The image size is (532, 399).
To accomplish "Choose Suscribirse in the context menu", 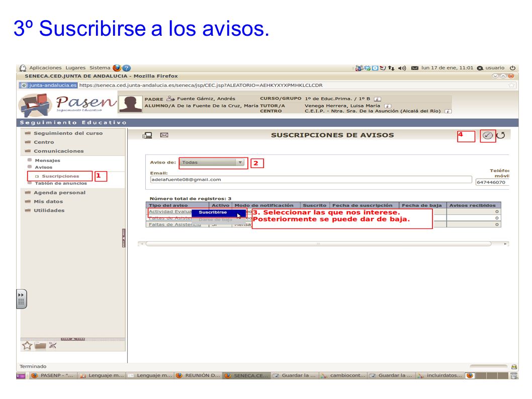I will click(219, 212).
